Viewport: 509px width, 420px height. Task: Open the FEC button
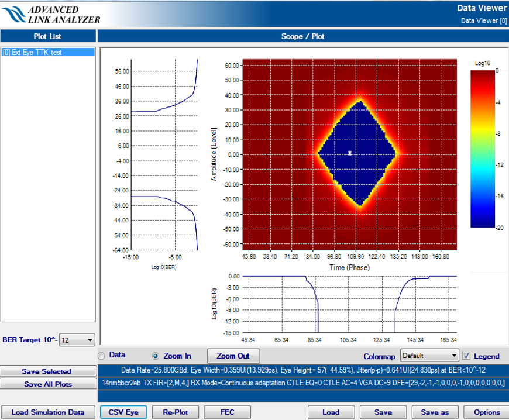click(x=227, y=412)
